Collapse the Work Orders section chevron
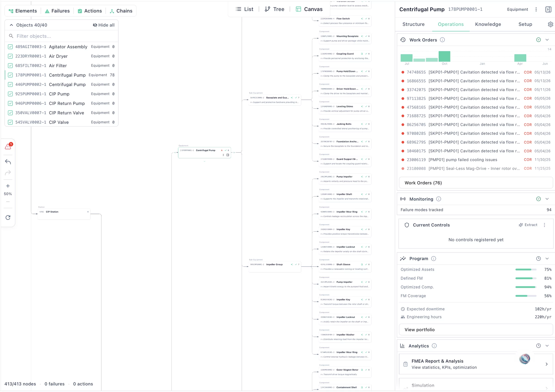The height and width of the screenshot is (392, 555). [x=547, y=40]
